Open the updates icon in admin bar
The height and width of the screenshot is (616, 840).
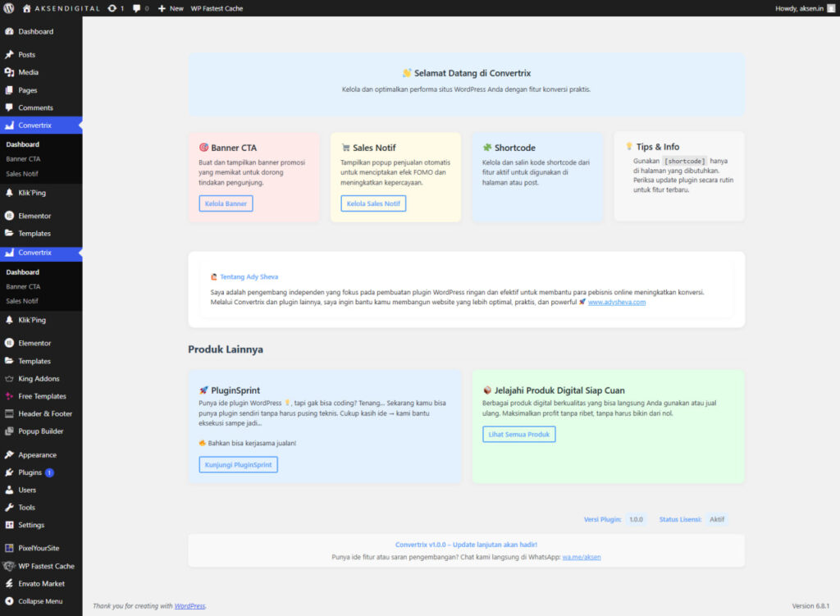coord(112,8)
